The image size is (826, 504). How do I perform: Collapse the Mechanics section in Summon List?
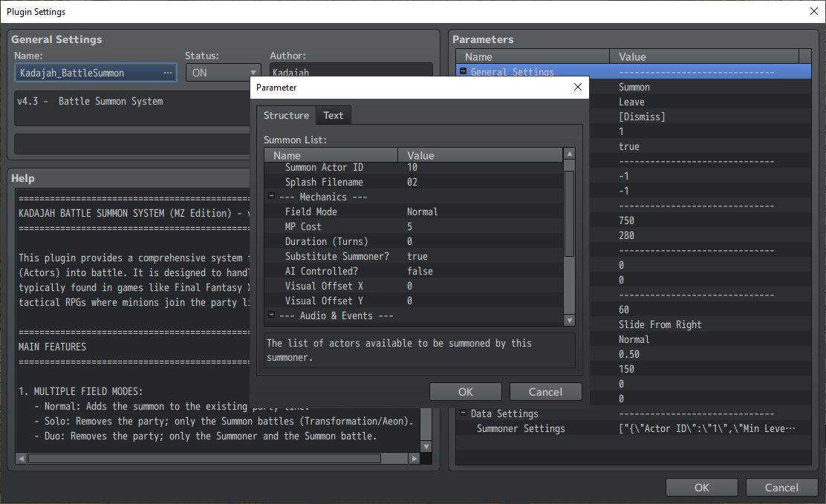click(271, 196)
